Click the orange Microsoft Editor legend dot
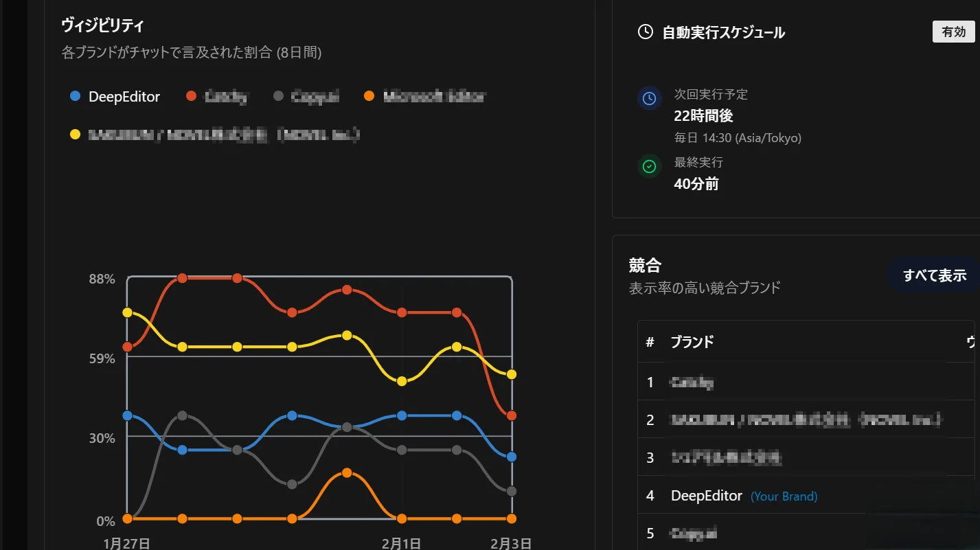980x550 pixels. pos(369,96)
